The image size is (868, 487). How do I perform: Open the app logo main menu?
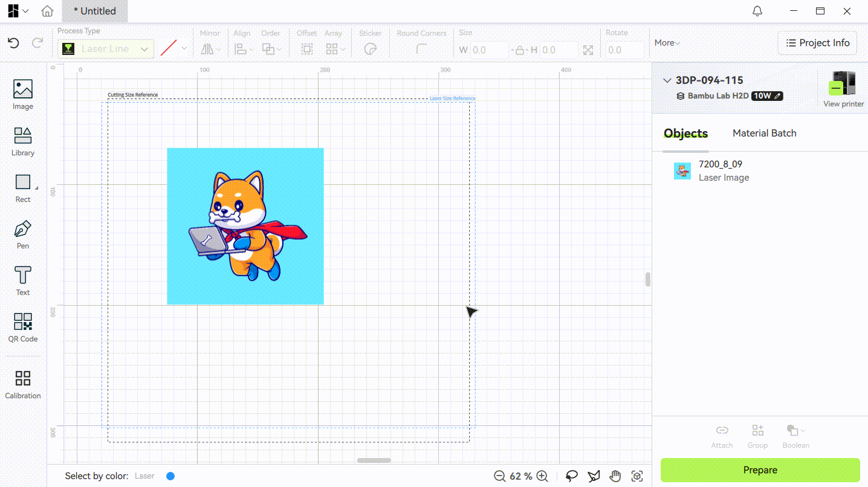click(x=18, y=11)
